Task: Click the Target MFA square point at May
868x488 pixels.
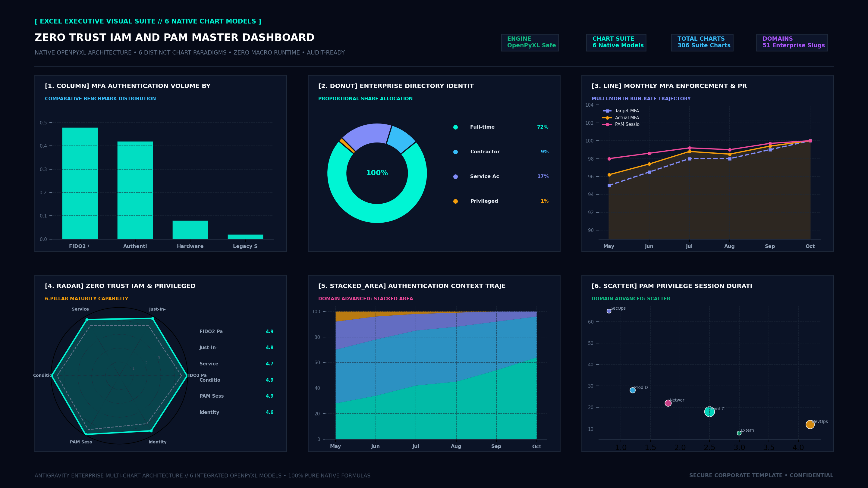Action: pos(609,186)
